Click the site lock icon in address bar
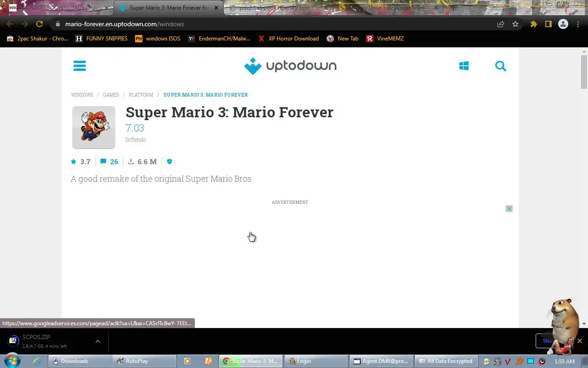Screen dimensions: 588x368 tap(57, 24)
